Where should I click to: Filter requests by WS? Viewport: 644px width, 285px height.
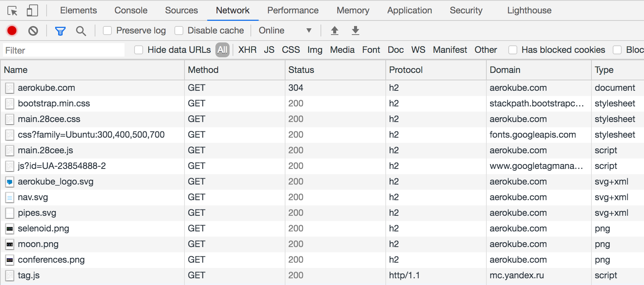tap(418, 50)
